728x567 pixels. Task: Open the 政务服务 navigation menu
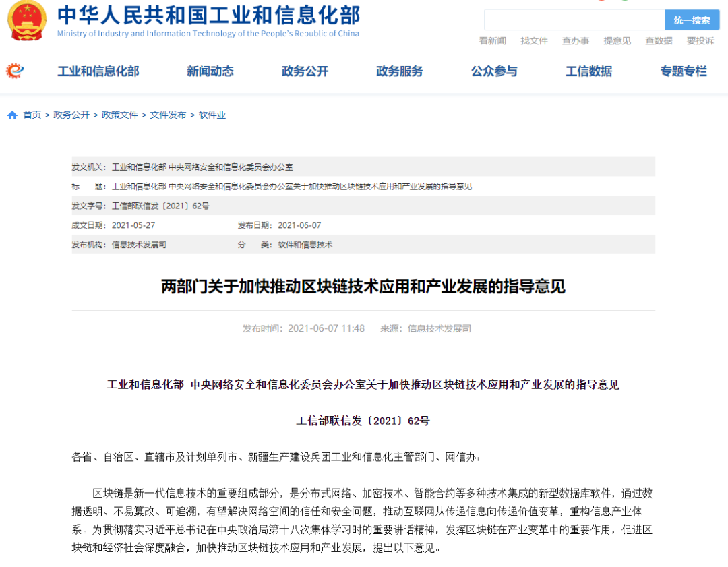tap(399, 70)
